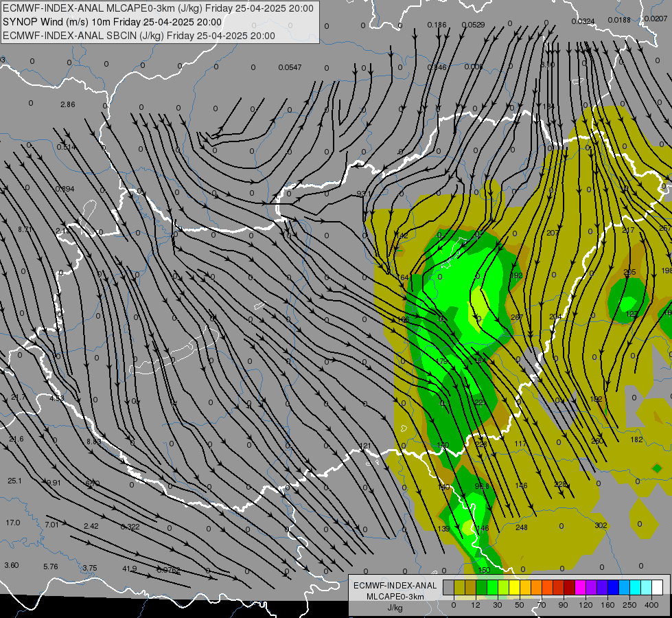Select the map value 217
Screen dimensions: 672x618
pyautogui.click(x=628, y=230)
